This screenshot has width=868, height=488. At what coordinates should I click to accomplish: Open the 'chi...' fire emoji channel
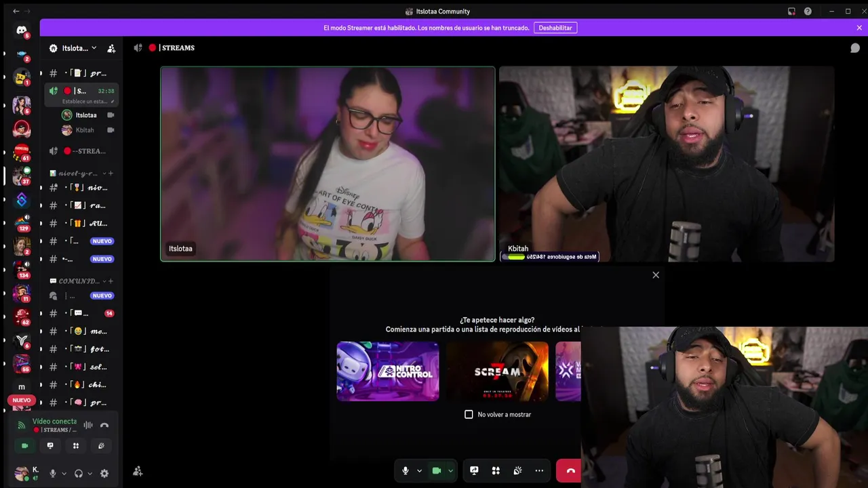81,384
